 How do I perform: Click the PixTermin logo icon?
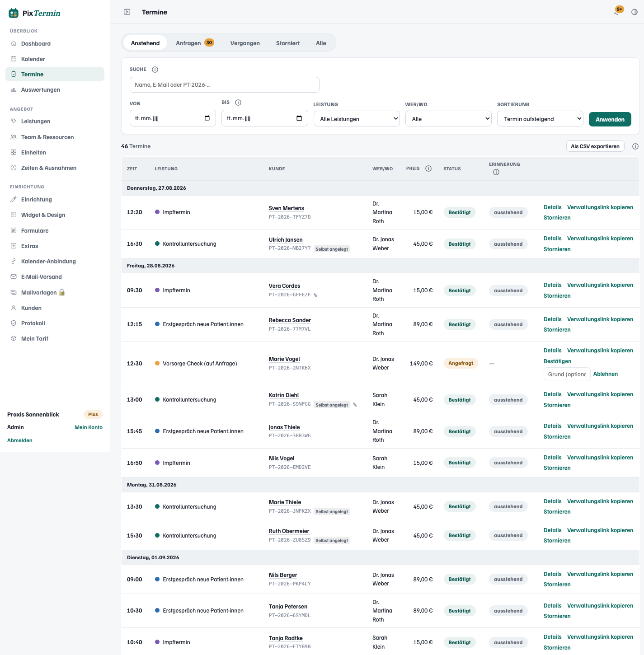point(14,13)
